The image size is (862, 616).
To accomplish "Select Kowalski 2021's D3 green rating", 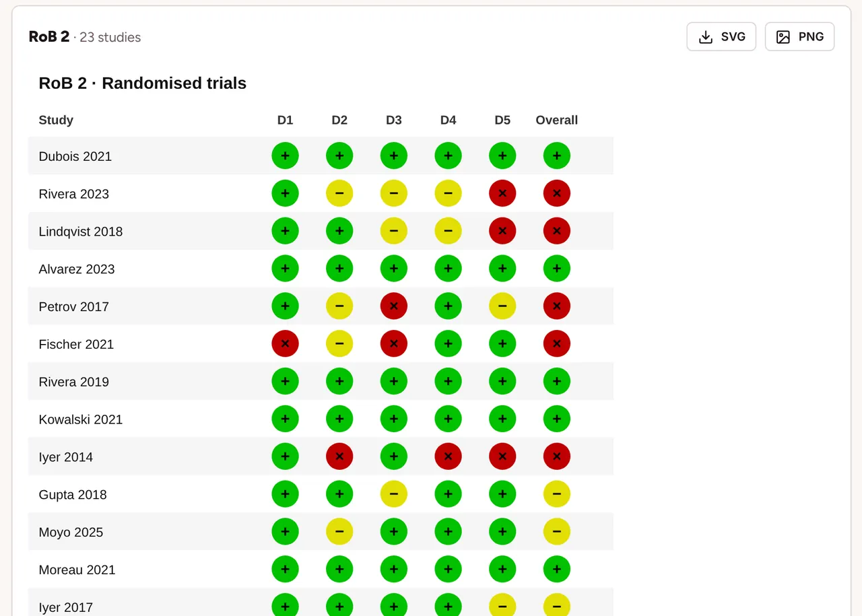I will [394, 419].
